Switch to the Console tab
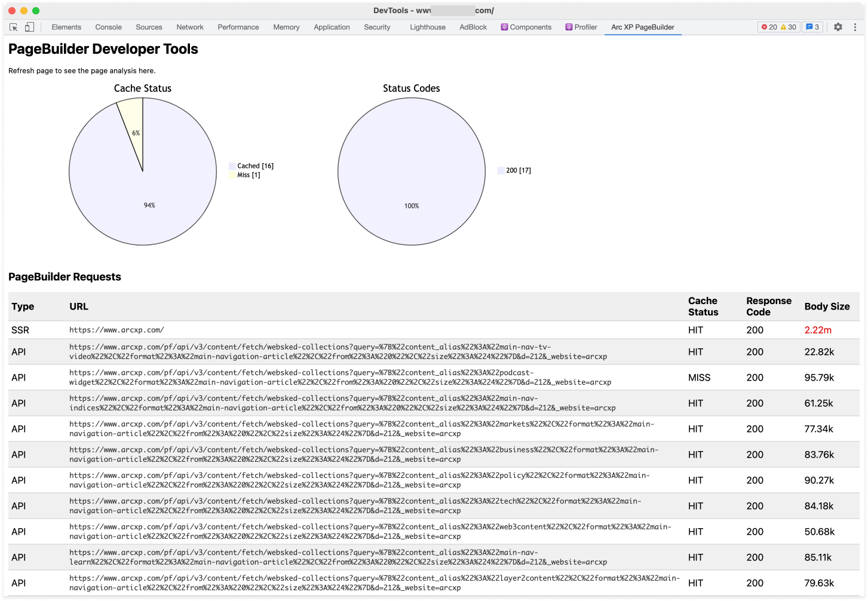Image resolution: width=868 pixels, height=601 pixels. point(108,27)
